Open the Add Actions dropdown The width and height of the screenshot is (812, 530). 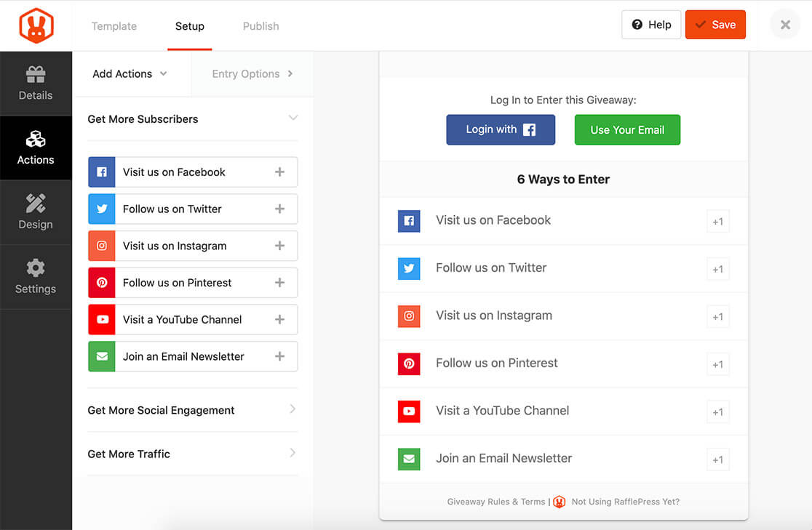pos(130,74)
